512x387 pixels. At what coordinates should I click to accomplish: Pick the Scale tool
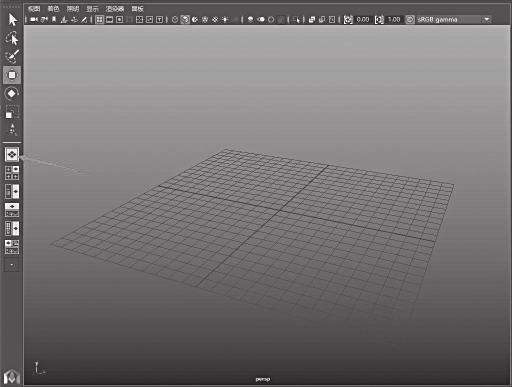tap(12, 112)
